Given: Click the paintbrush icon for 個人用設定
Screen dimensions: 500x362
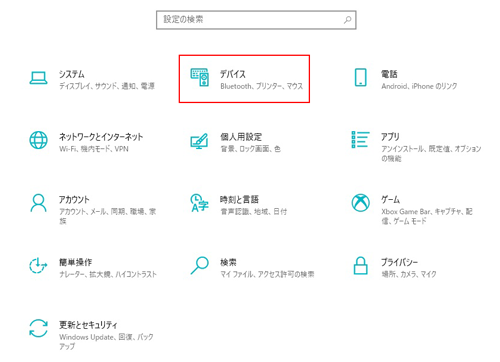Looking at the screenshot, I should [199, 141].
